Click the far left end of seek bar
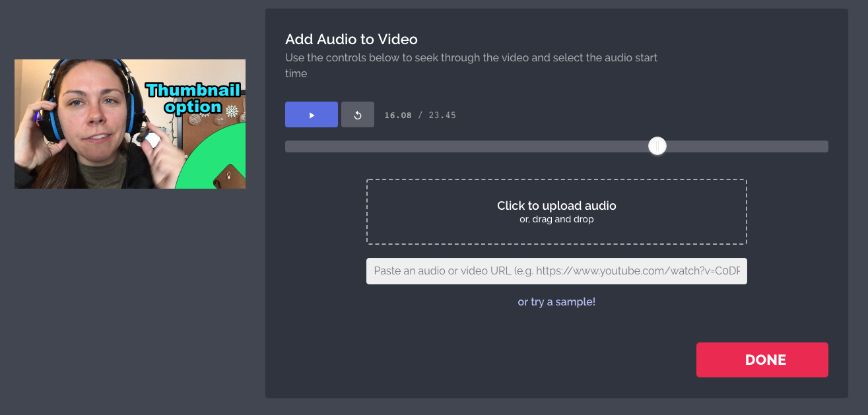The height and width of the screenshot is (415, 868). 288,146
